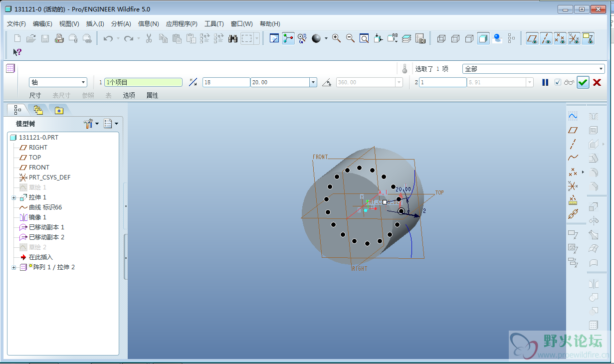614x364 pixels.
Task: Click the datum curve tool in right toolbar
Action: (573, 158)
